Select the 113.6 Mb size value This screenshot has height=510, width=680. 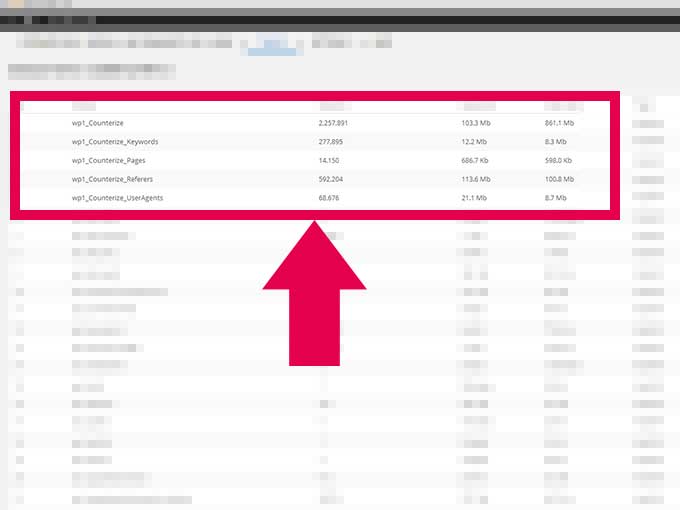474,179
